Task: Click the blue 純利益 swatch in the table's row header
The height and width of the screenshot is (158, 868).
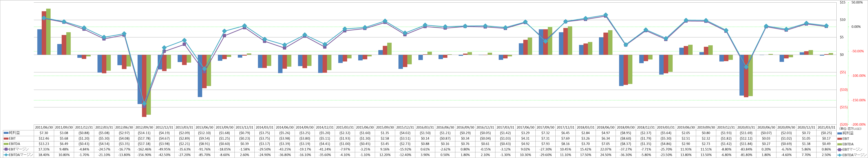Action: click(x=6, y=133)
